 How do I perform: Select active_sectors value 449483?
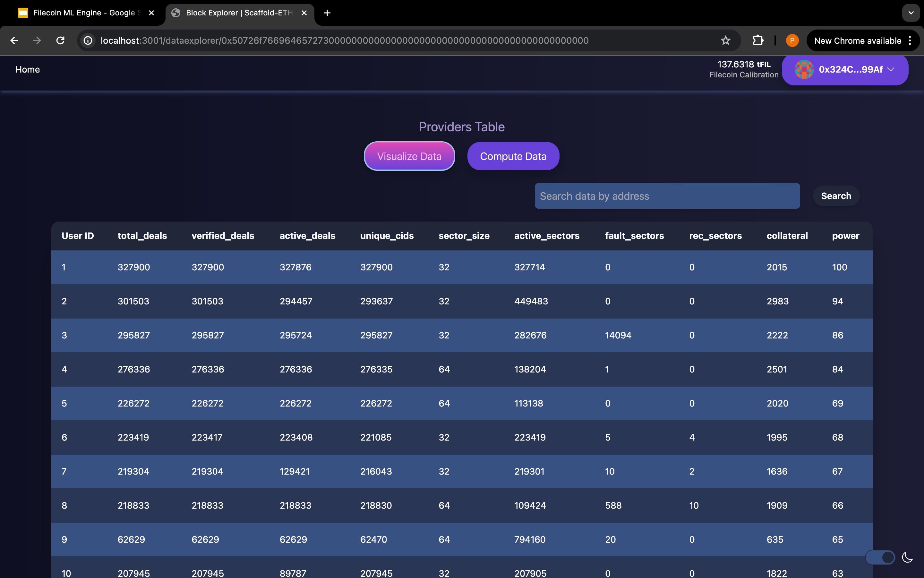click(x=531, y=301)
